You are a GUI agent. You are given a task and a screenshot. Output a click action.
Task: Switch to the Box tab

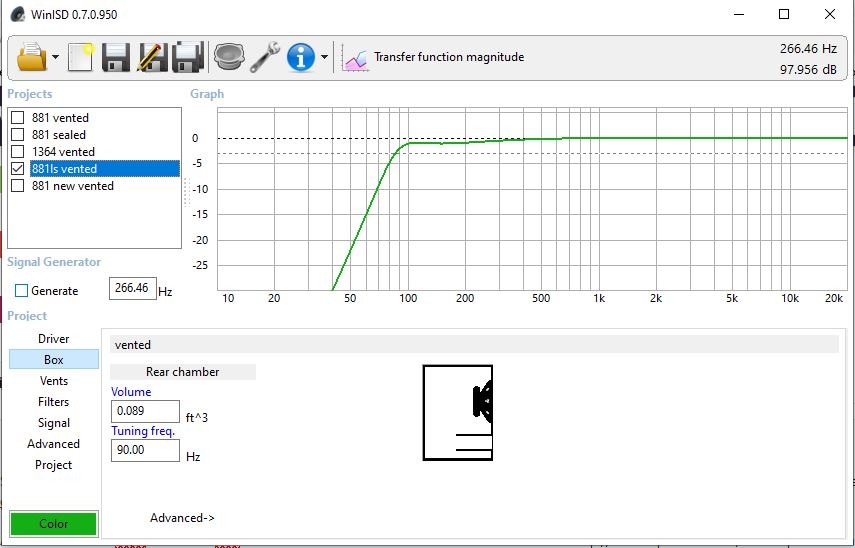(x=53, y=360)
